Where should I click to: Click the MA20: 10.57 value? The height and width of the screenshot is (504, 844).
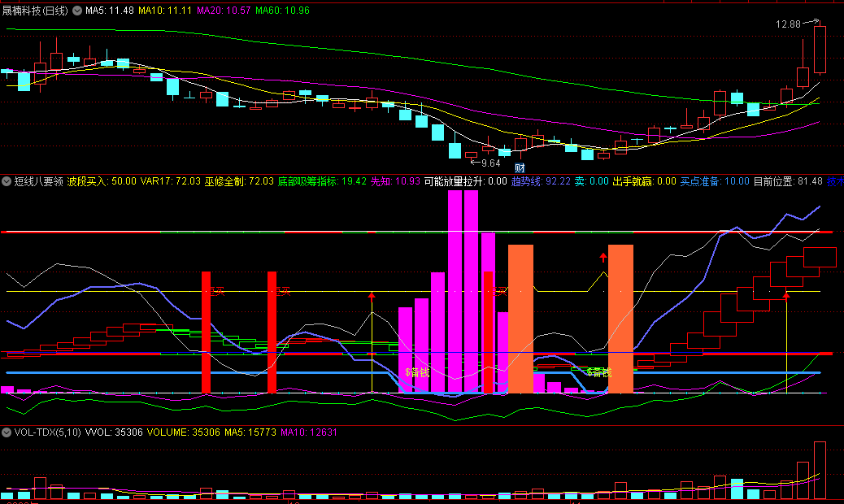tap(224, 11)
